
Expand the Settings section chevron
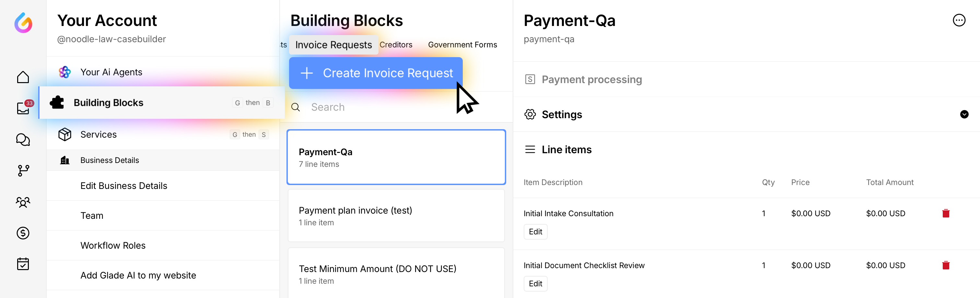964,114
